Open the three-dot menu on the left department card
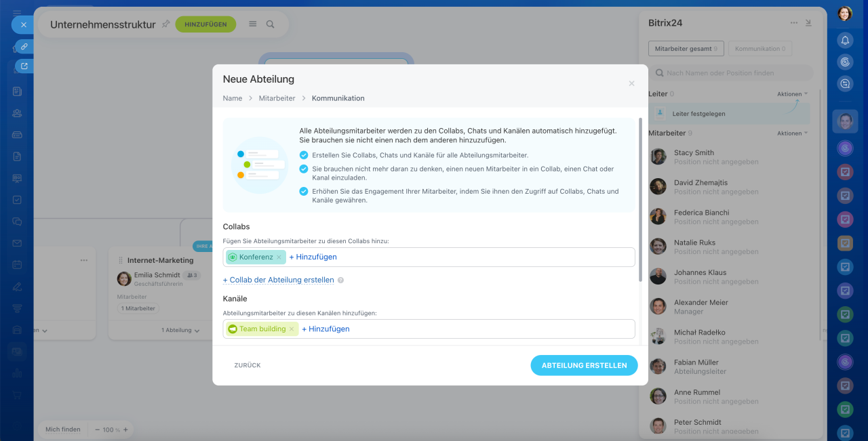The width and height of the screenshot is (868, 441). [84, 260]
